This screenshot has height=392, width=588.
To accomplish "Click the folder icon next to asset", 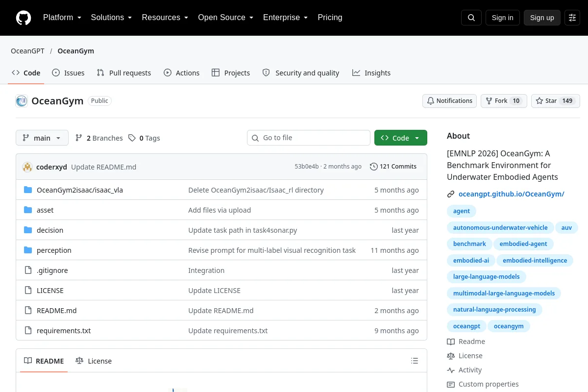I will coord(28,210).
